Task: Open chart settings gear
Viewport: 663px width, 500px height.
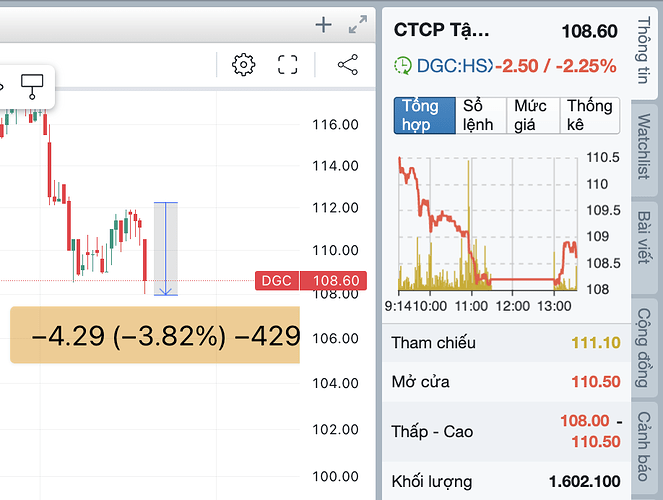Action: [x=242, y=65]
